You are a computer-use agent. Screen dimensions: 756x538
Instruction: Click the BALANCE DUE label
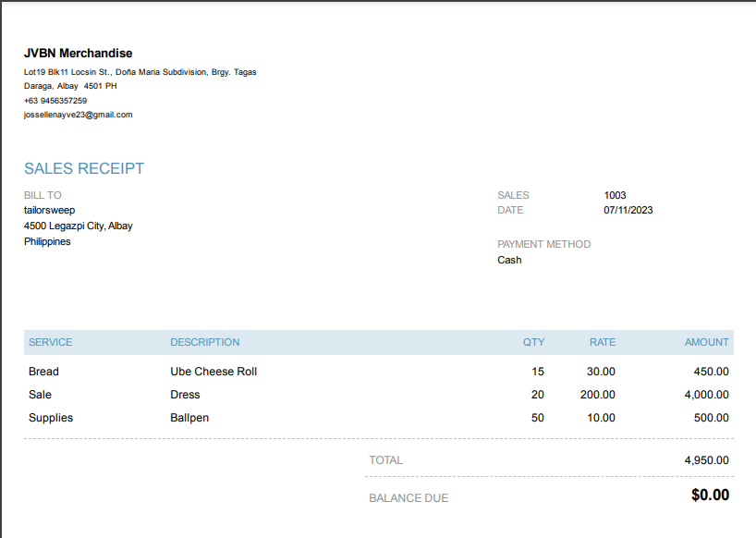(x=408, y=498)
